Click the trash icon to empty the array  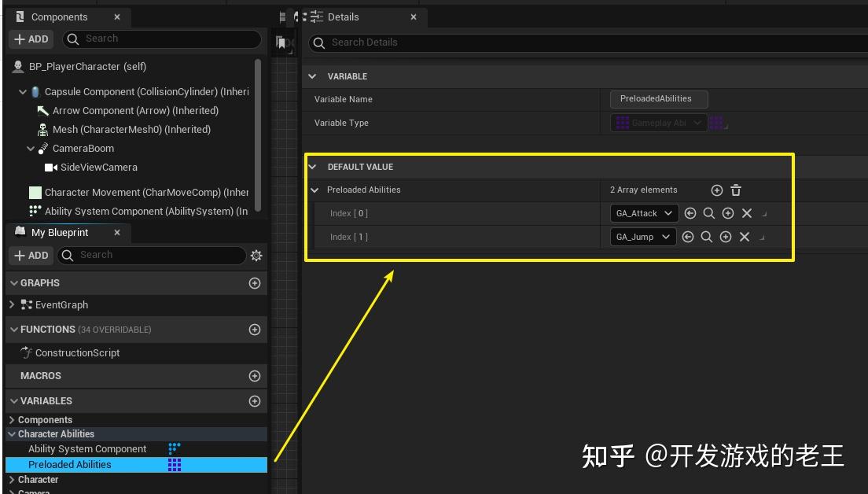(x=736, y=190)
